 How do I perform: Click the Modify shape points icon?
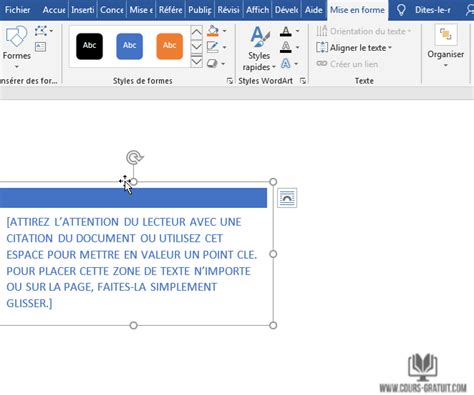tap(41, 31)
